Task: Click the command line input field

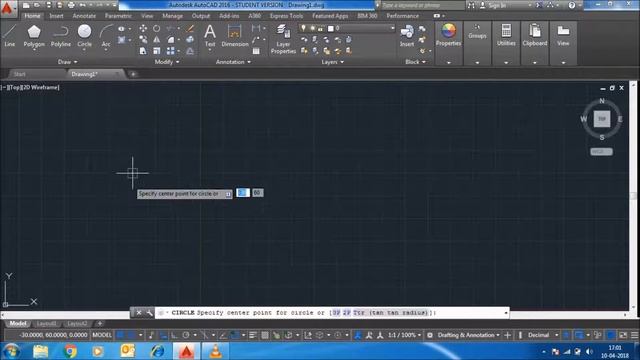Action: pyautogui.click(x=331, y=313)
